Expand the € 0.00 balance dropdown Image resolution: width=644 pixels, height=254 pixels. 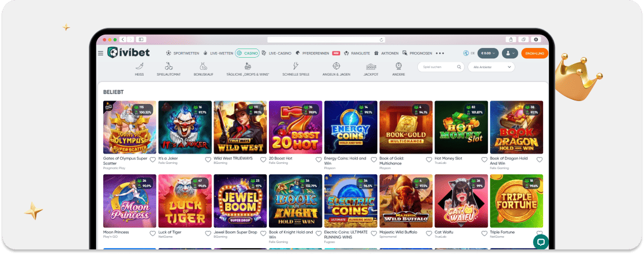pyautogui.click(x=488, y=53)
